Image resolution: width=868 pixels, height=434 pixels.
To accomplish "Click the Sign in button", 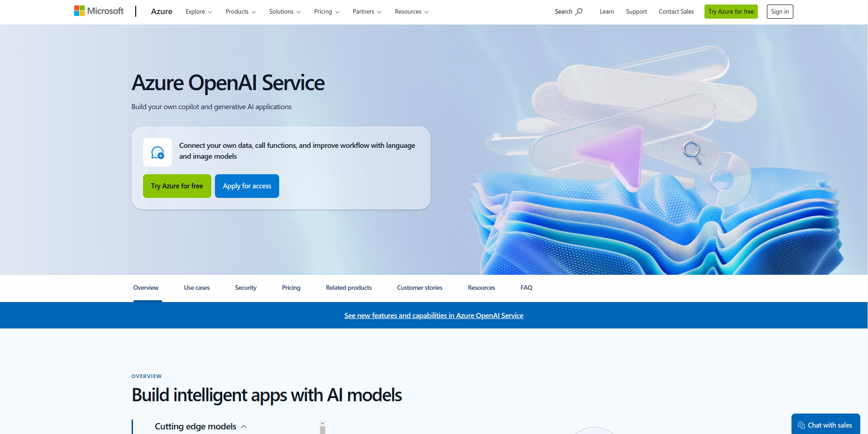I will [x=780, y=12].
